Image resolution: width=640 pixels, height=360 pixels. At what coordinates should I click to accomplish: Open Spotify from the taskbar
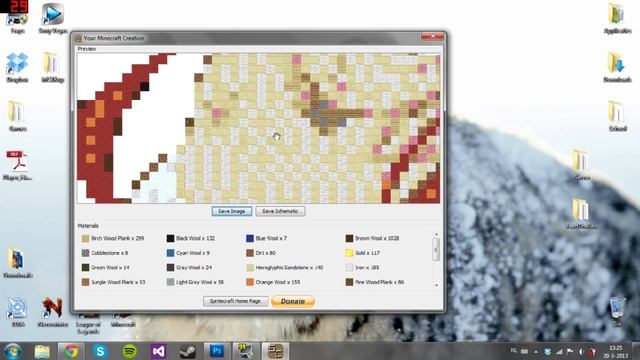click(129, 351)
